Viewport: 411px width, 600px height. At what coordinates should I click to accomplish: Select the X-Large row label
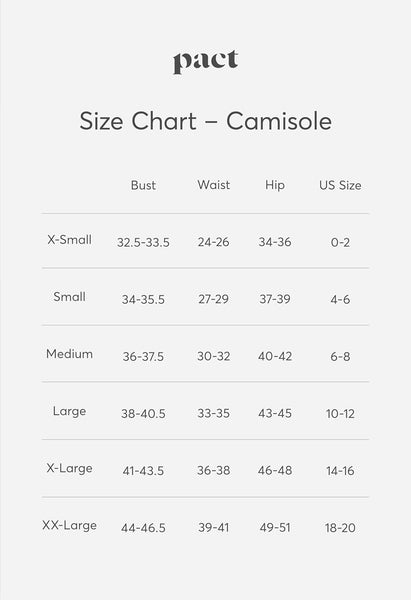click(x=69, y=468)
